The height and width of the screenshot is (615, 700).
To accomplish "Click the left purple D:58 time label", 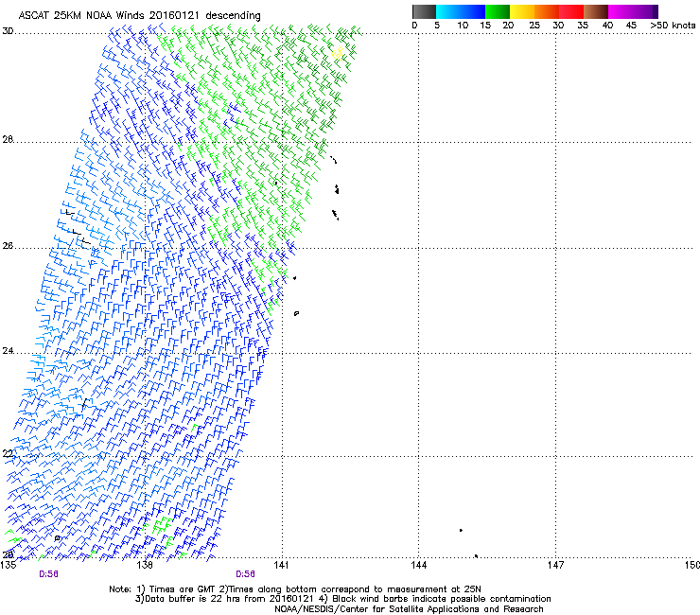I will click(48, 574).
